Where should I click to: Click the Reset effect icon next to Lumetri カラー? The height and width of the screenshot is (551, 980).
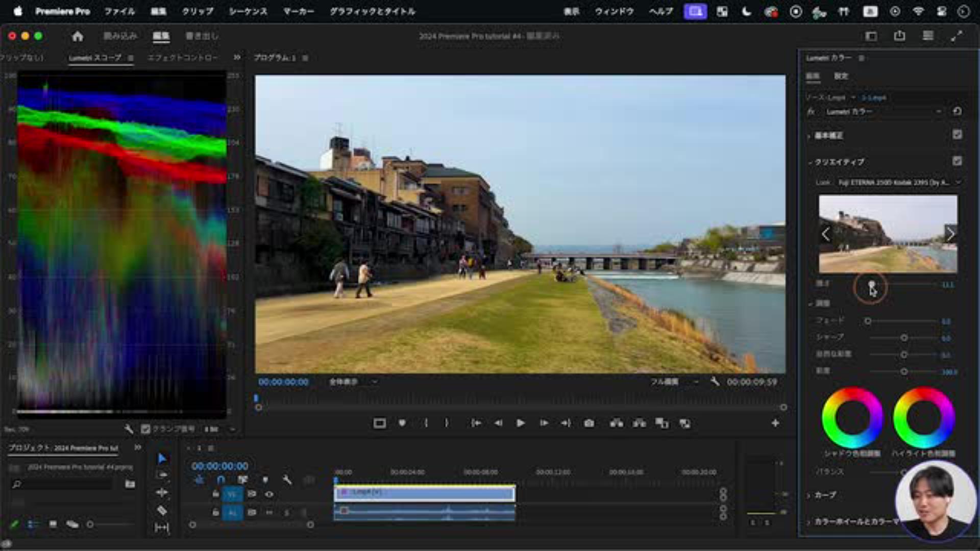click(x=957, y=111)
